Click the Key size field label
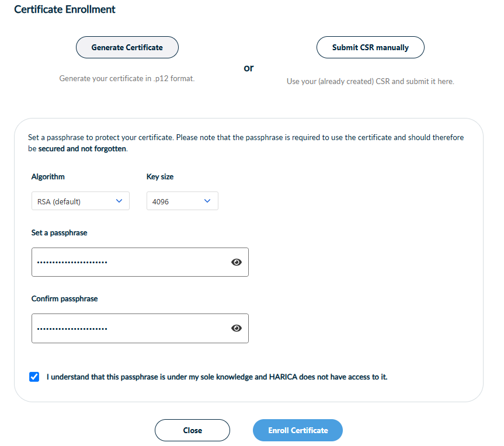The height and width of the screenshot is (446, 504). (159, 176)
